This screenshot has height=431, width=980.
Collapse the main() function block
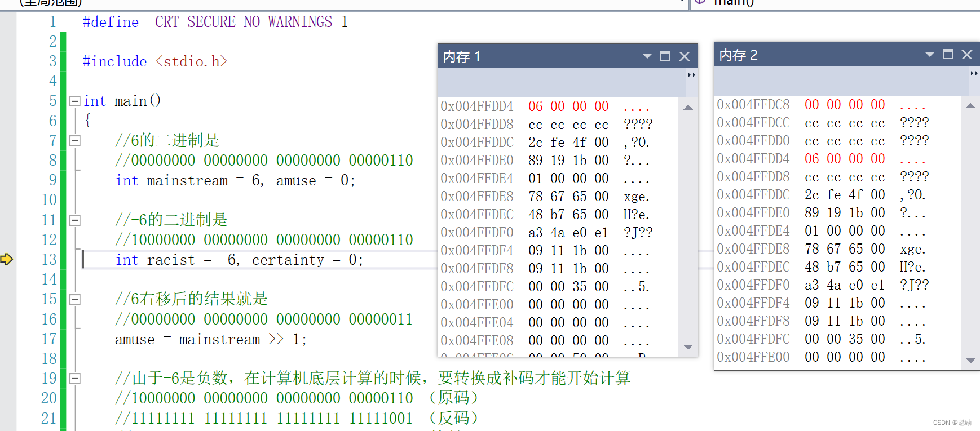pyautogui.click(x=74, y=101)
